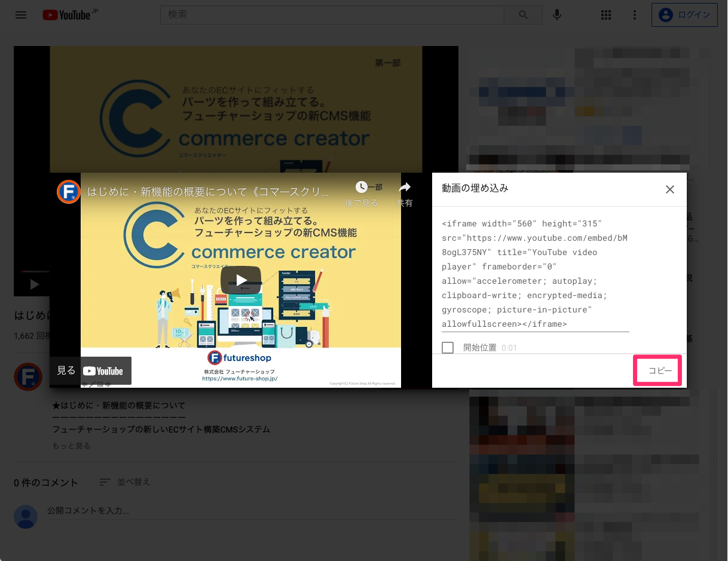Click the ログイン sign-in button

click(684, 15)
